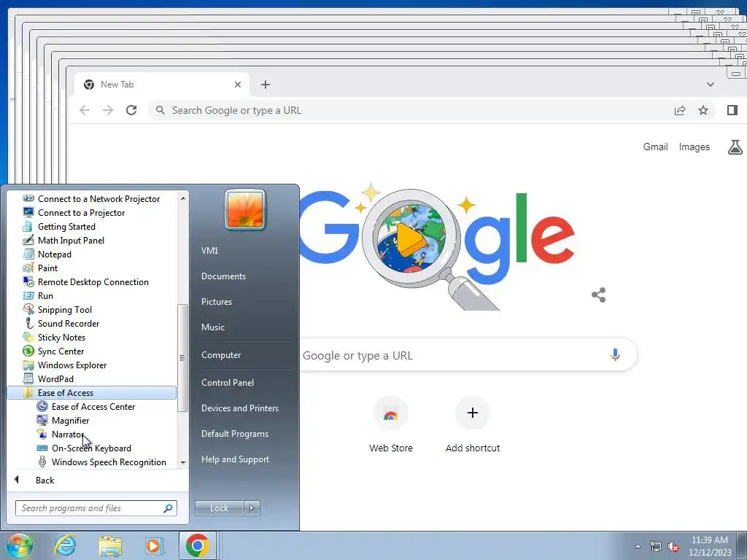The height and width of the screenshot is (560, 747).
Task: Open Default Programs
Action: coord(234,434)
